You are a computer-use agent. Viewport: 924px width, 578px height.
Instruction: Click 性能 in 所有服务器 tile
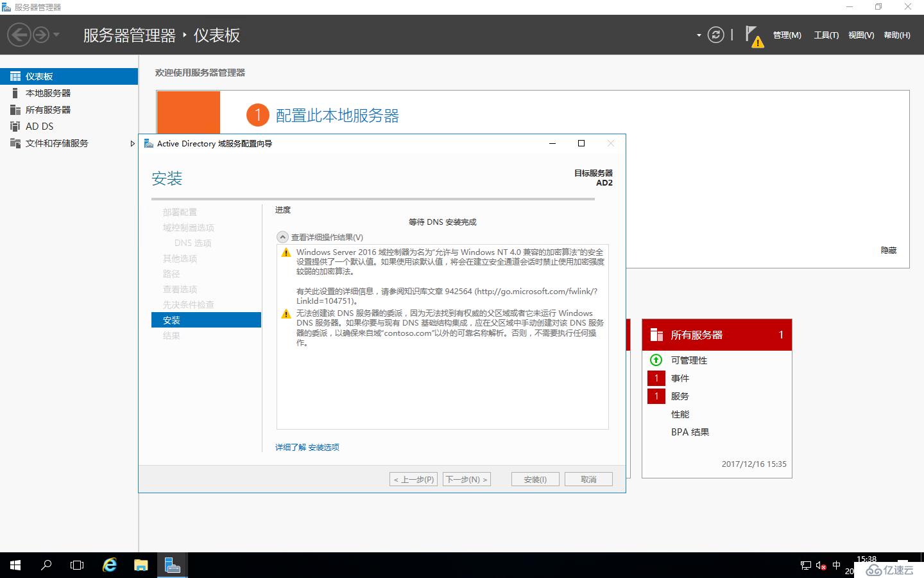680,414
